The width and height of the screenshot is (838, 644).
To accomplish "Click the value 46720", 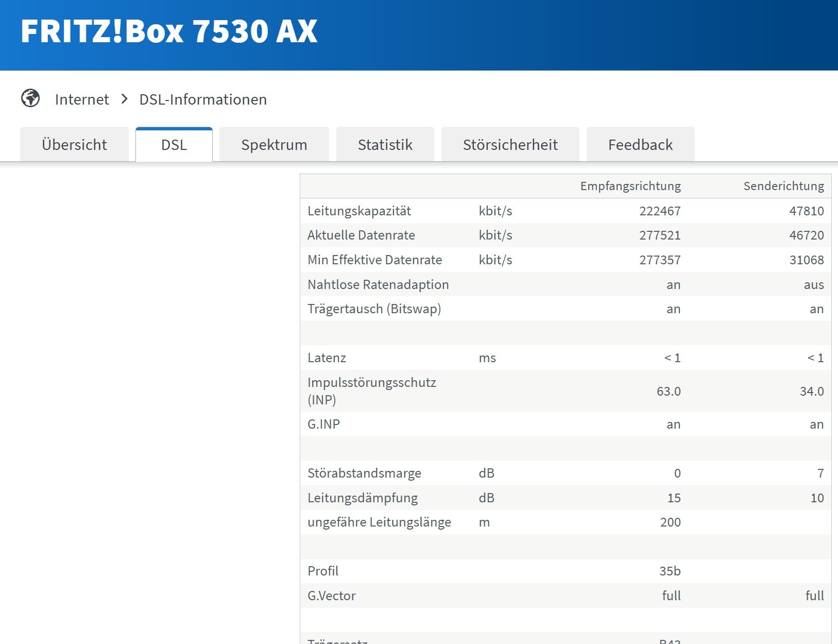I will click(x=807, y=235).
